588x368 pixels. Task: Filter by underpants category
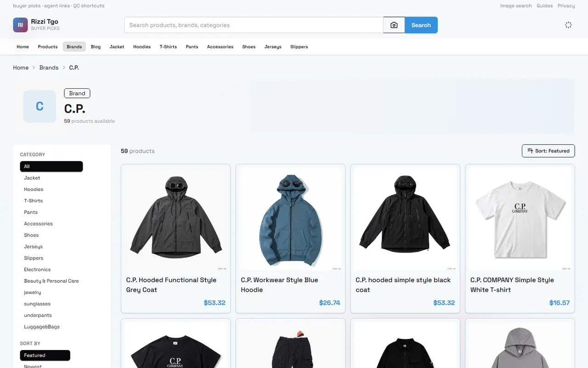click(x=51, y=316)
